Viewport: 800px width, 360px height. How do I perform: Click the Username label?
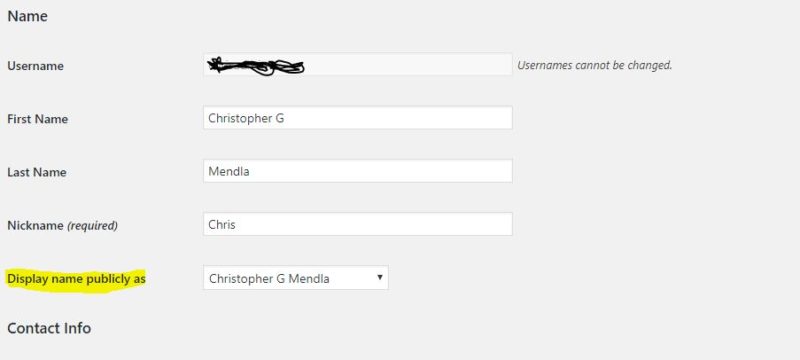coord(35,66)
